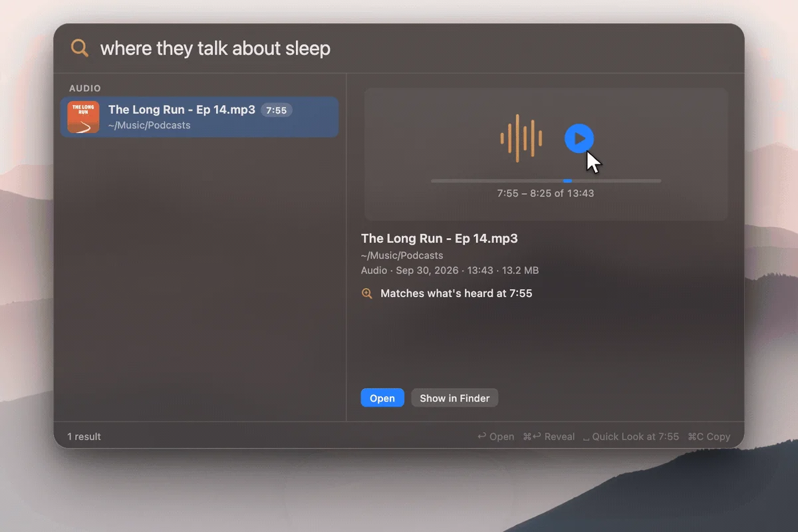Screen dimensions: 798x532
Task: Click "Matches what's heard at 7:55" text
Action: (456, 293)
